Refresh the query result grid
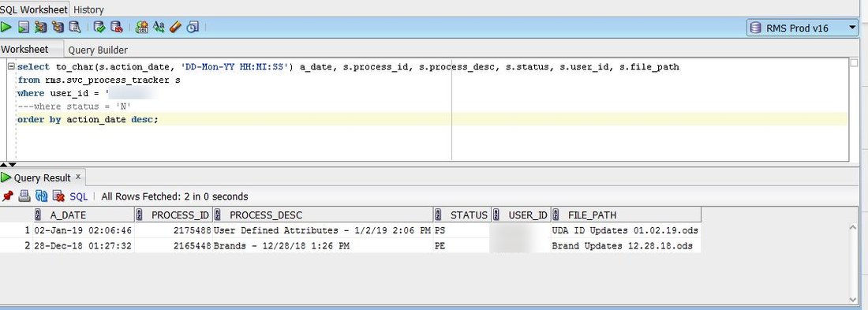The width and height of the screenshot is (868, 310). click(x=42, y=196)
